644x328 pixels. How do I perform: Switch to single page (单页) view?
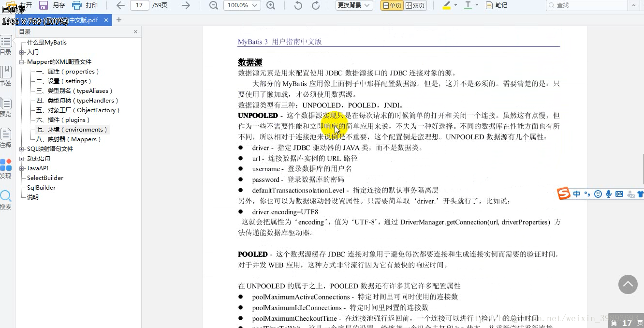click(x=392, y=5)
